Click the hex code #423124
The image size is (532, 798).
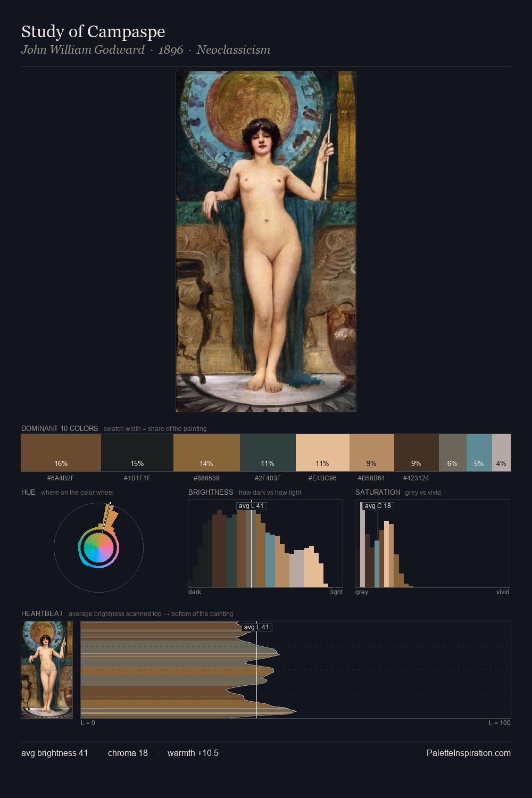tap(416, 478)
